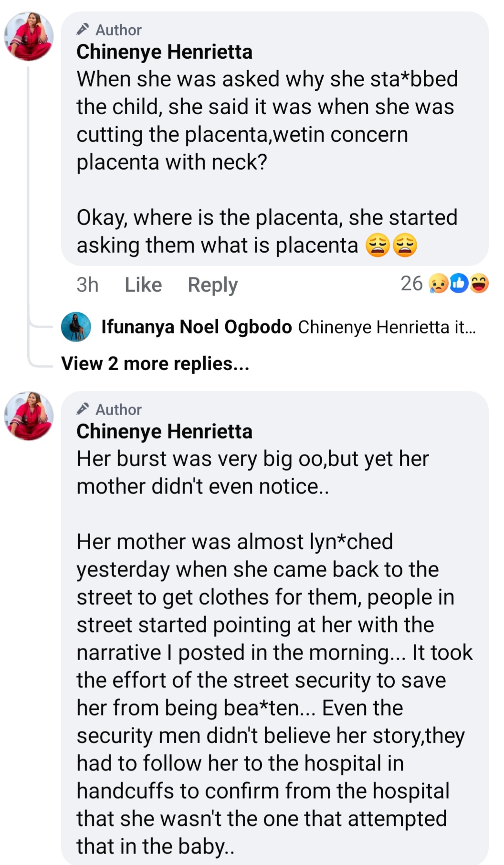
Task: Open profile picture beside second Chinenye Henrietta comment
Action: click(29, 416)
